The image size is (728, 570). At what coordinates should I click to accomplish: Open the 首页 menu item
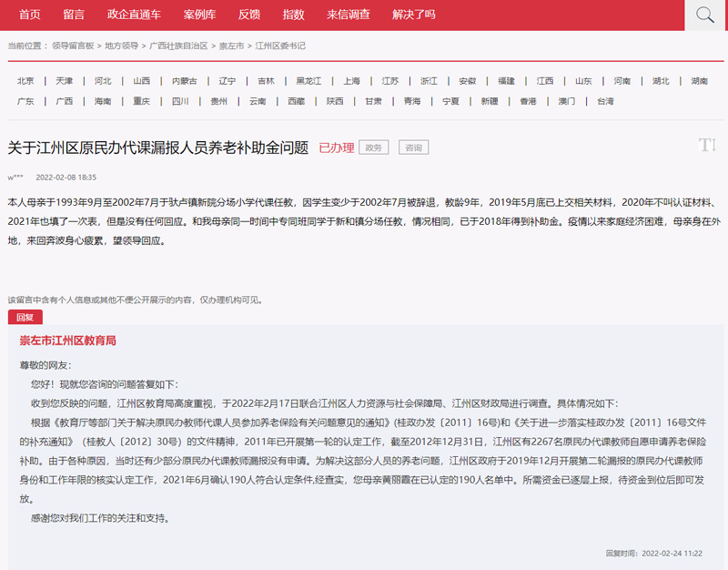[30, 15]
